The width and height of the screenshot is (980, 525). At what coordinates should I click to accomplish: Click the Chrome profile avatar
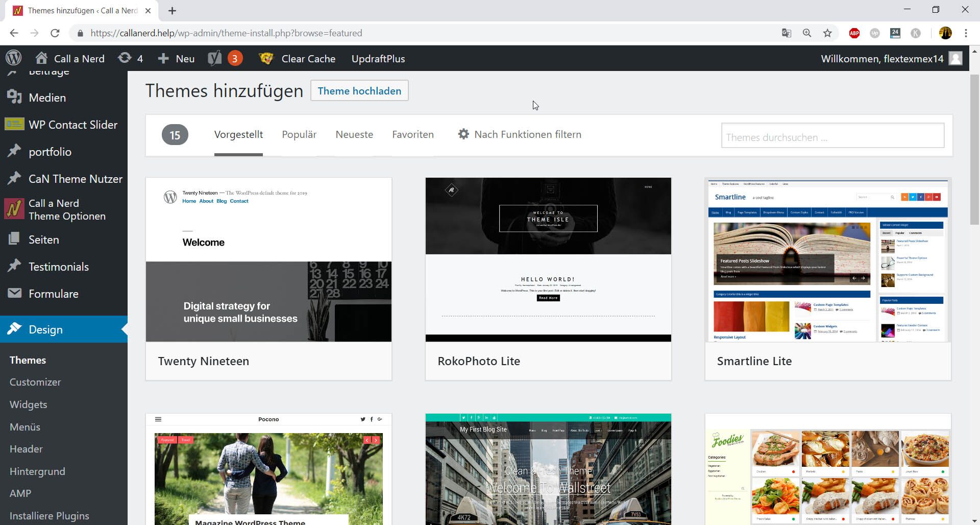945,33
